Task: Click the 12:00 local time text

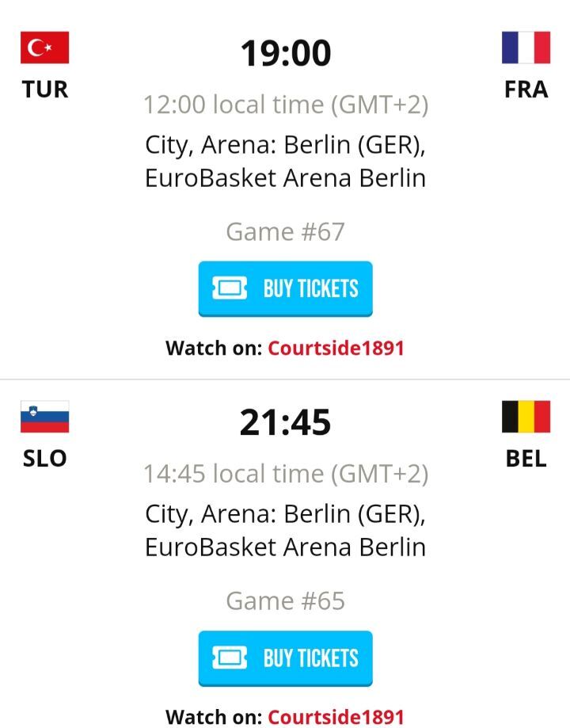Action: click(x=285, y=105)
